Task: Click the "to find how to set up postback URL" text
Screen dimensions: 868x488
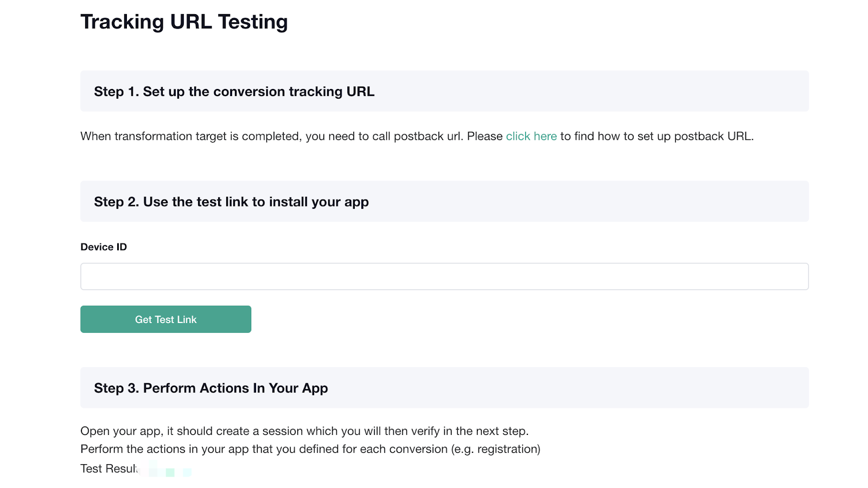Action: click(x=657, y=136)
